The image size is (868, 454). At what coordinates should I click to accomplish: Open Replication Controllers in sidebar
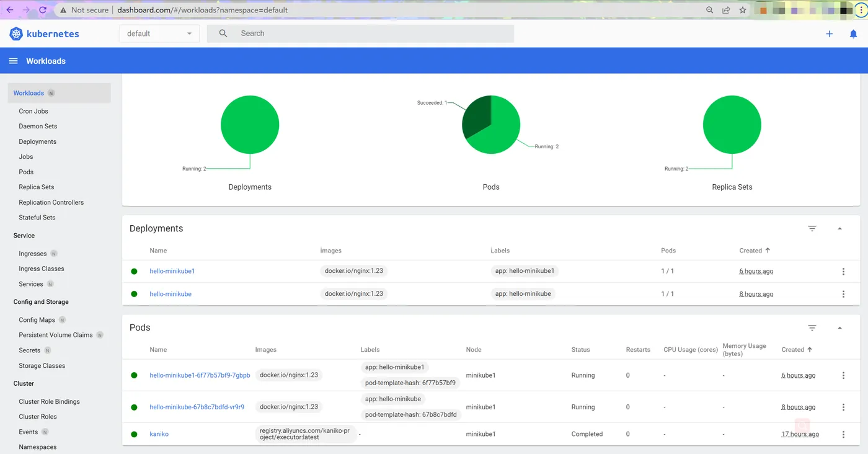point(51,202)
